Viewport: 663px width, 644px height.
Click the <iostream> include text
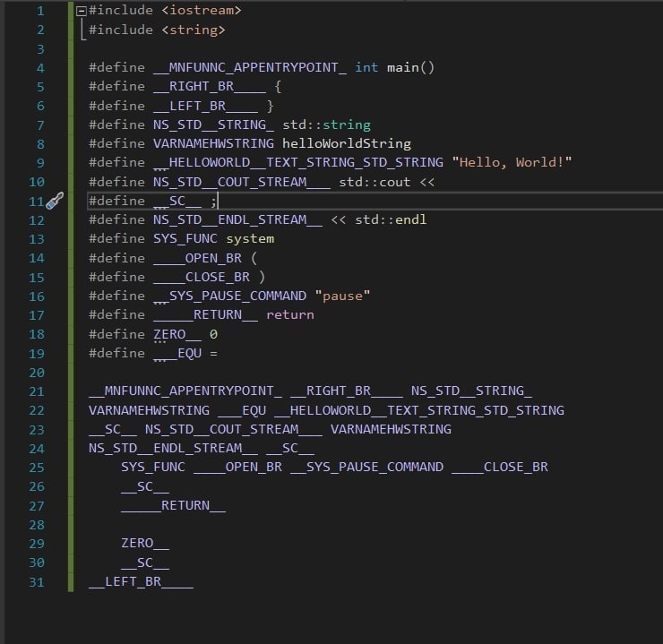click(x=202, y=10)
